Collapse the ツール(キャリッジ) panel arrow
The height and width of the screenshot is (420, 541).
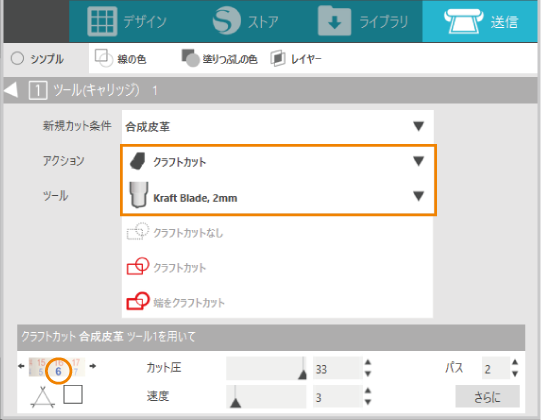[11, 90]
